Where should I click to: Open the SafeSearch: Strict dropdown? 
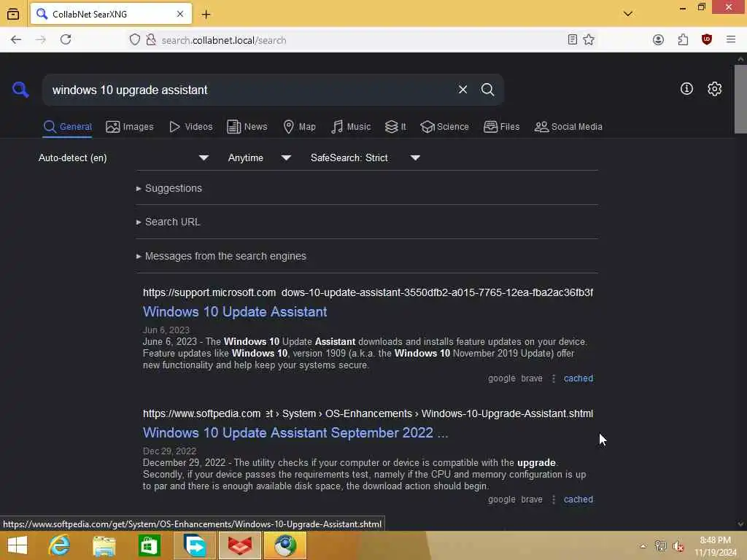[x=365, y=157]
